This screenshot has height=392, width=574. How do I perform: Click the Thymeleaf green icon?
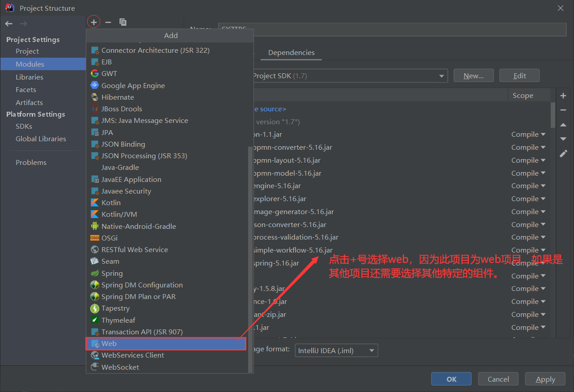(x=95, y=320)
